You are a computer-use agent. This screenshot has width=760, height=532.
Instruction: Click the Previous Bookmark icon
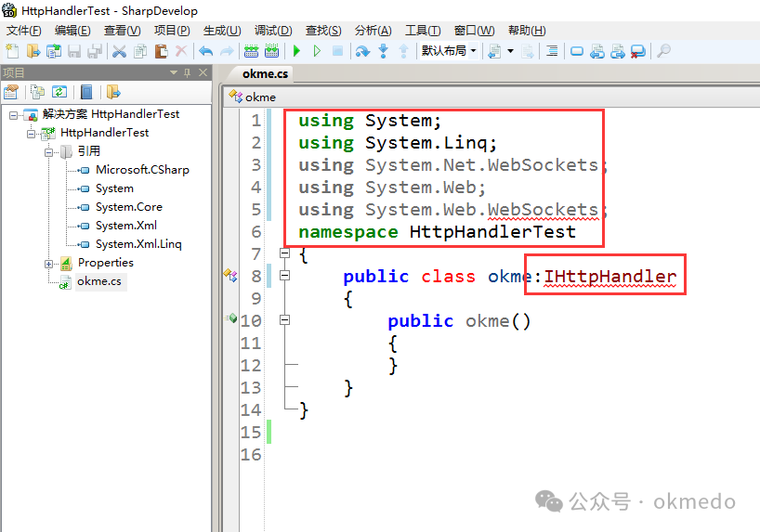tap(597, 51)
